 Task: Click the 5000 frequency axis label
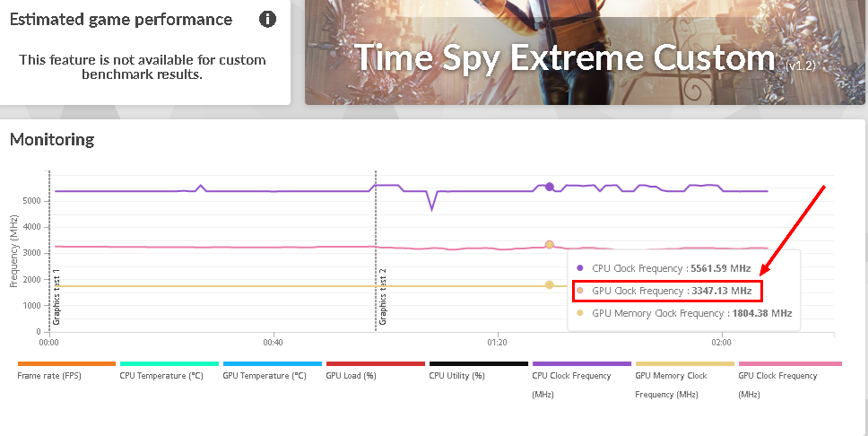(31, 201)
